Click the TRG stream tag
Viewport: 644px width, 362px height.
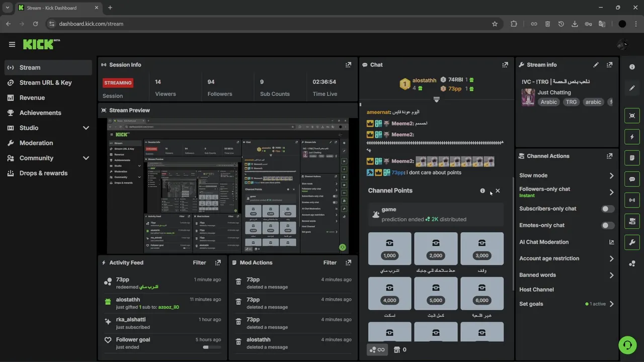[x=571, y=102]
